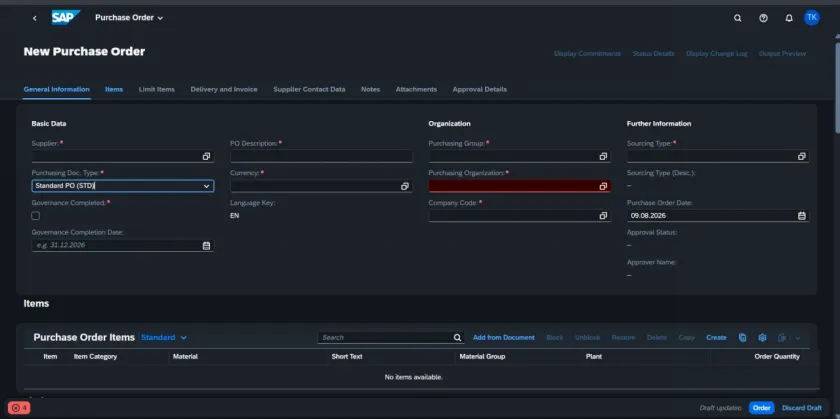Click Discard Draft button
840x419 pixels.
click(801, 408)
